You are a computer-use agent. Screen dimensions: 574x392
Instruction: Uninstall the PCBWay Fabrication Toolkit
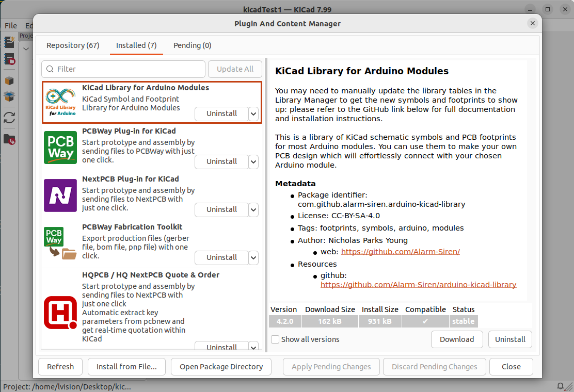click(221, 257)
